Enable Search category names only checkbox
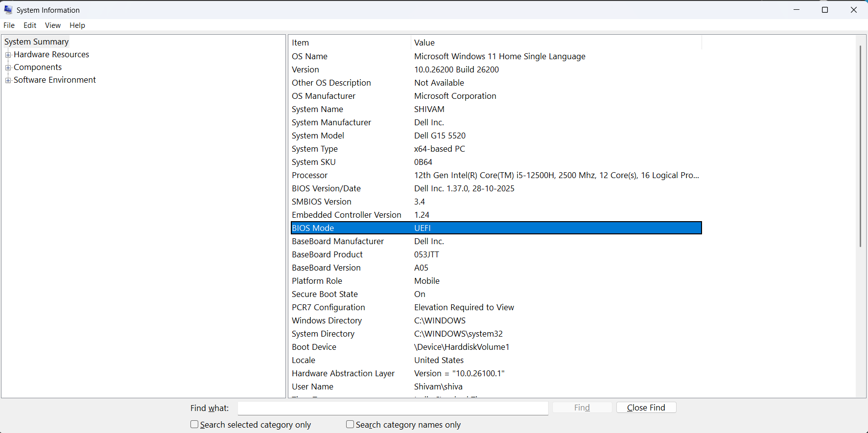868x433 pixels. click(x=350, y=424)
